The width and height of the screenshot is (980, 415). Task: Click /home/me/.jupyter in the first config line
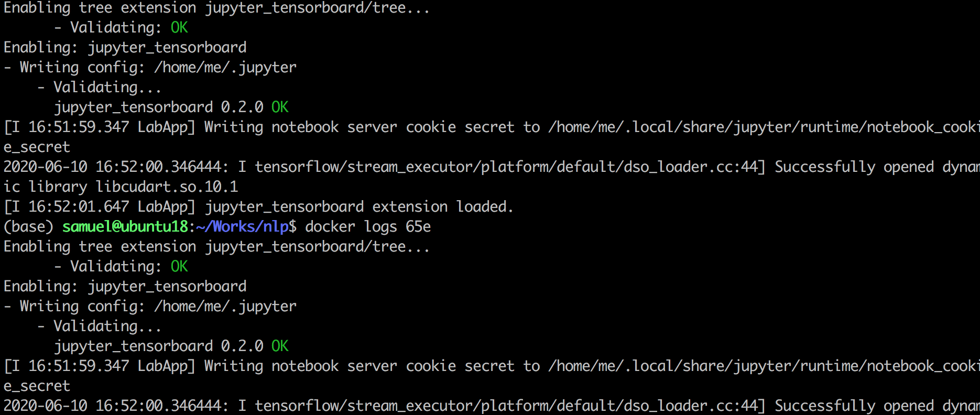coord(225,67)
